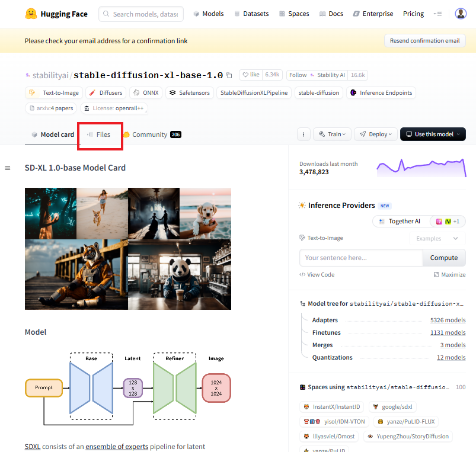Focus the Search models input field
Screen dimensions: 476x452
(141, 14)
